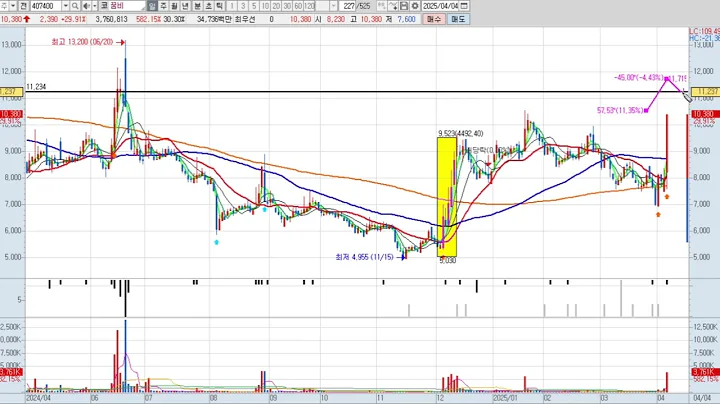Select the tick (틱) chart period

pyautogui.click(x=219, y=6)
